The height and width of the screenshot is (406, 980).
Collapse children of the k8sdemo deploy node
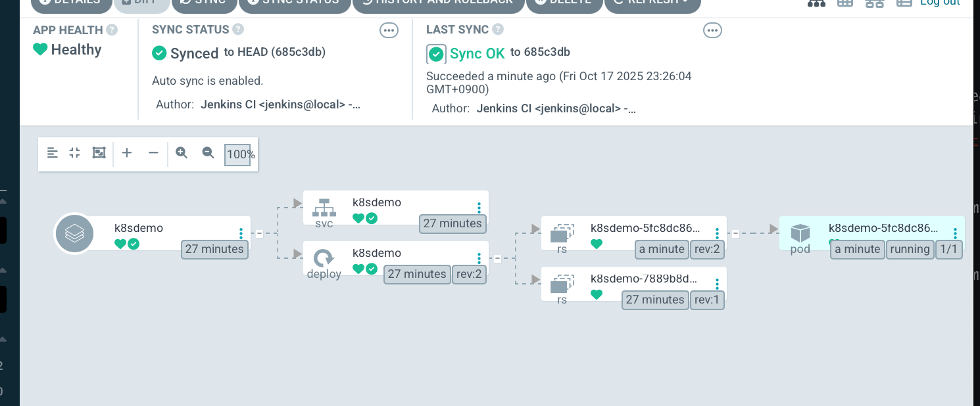[497, 259]
